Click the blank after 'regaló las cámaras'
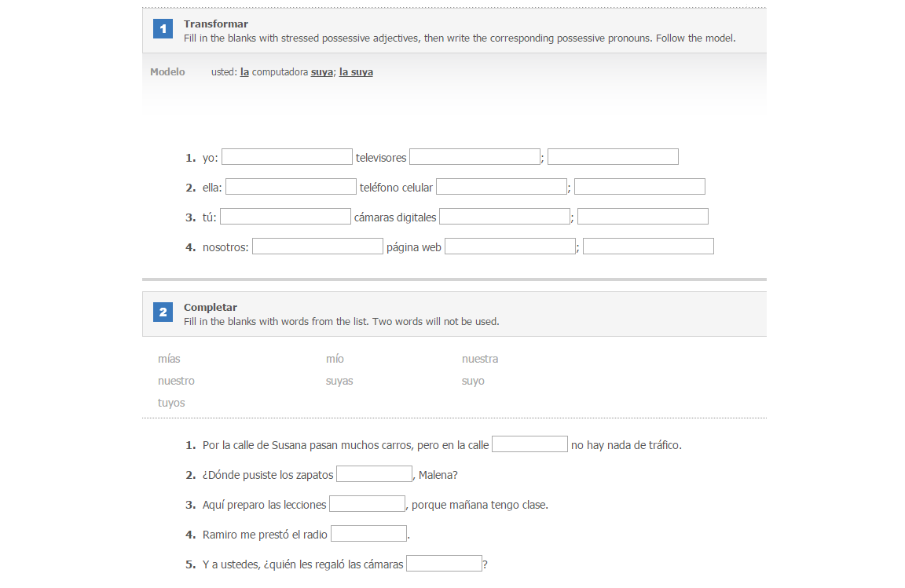The image size is (905, 588). pyautogui.click(x=445, y=564)
